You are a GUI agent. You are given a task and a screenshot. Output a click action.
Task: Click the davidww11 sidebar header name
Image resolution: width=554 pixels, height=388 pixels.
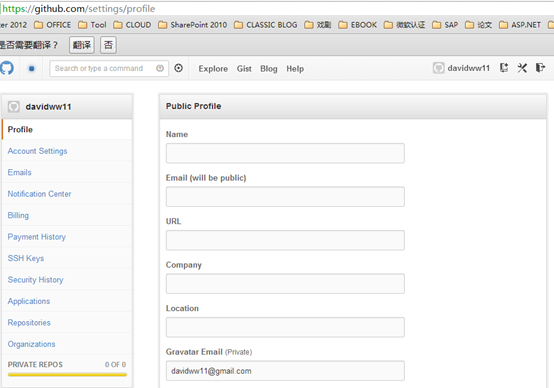[x=48, y=107]
